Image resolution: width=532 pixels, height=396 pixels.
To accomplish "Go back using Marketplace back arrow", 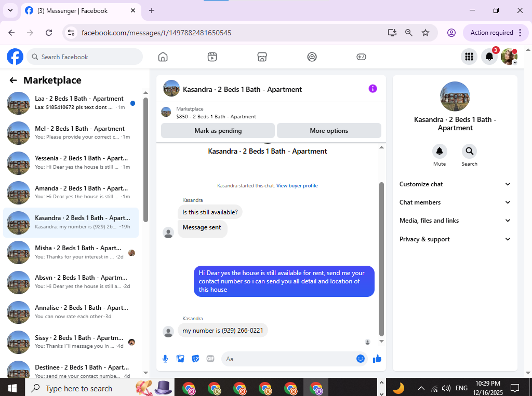I will [x=13, y=80].
